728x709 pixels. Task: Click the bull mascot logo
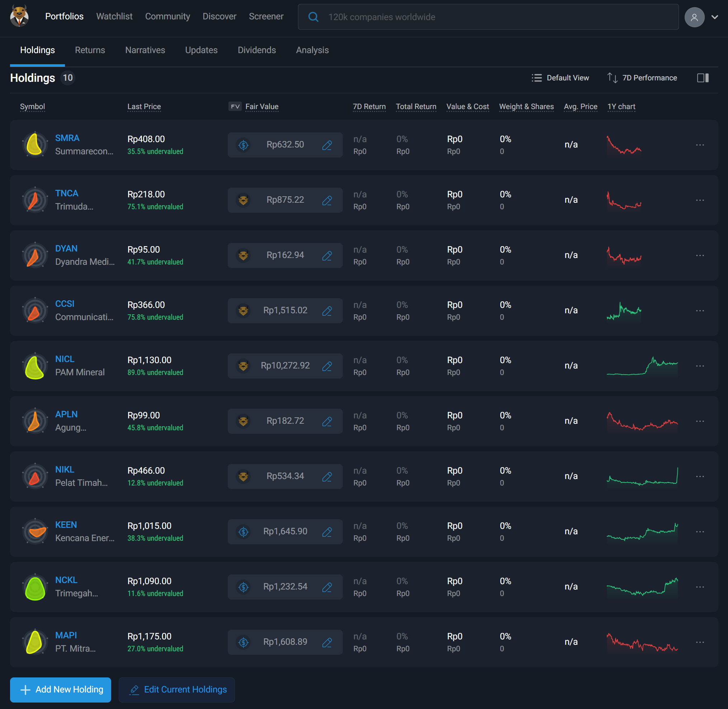(19, 16)
